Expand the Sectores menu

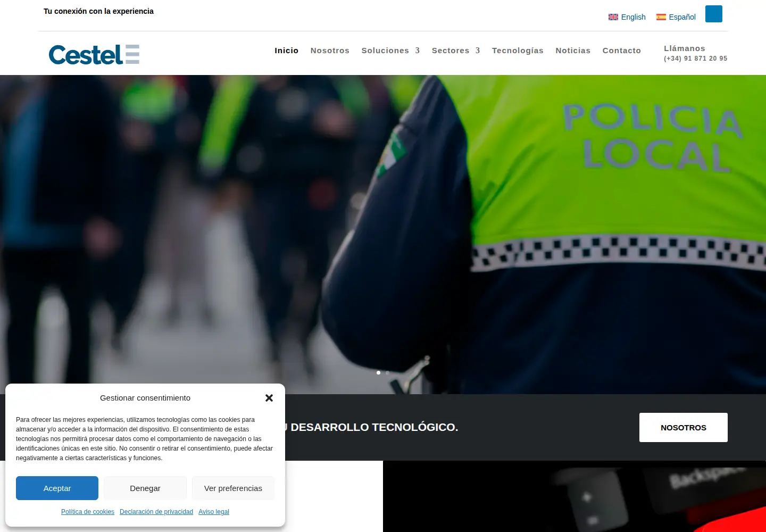pyautogui.click(x=456, y=51)
